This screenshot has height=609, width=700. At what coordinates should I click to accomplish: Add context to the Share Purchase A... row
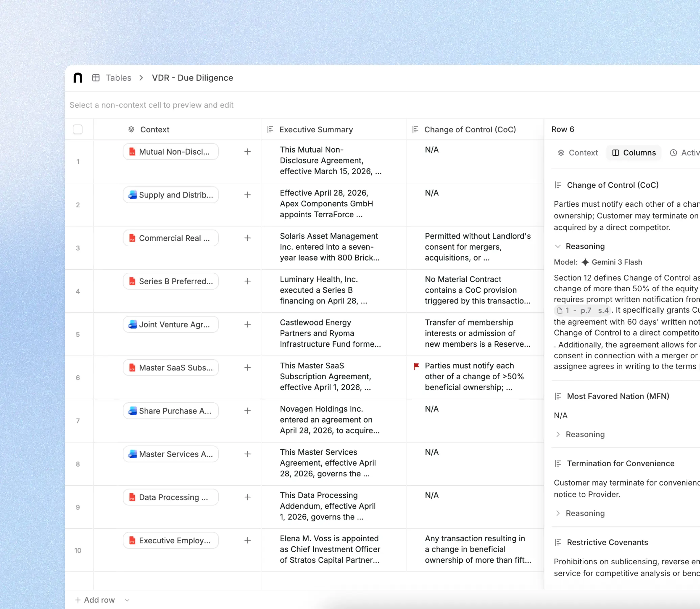click(x=248, y=410)
